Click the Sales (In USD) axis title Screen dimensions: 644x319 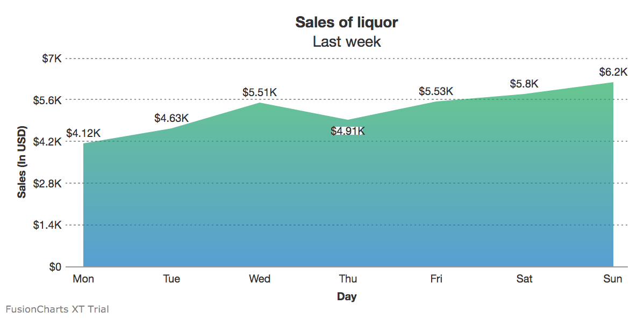(x=22, y=162)
